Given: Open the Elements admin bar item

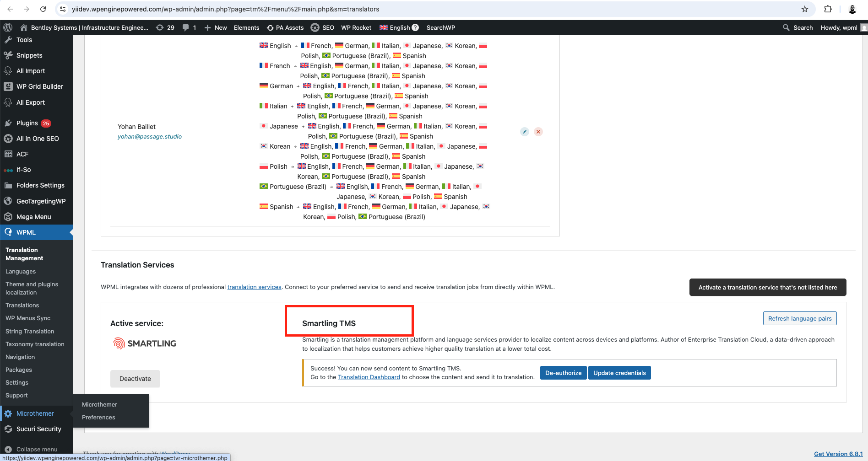Looking at the screenshot, I should [x=246, y=27].
